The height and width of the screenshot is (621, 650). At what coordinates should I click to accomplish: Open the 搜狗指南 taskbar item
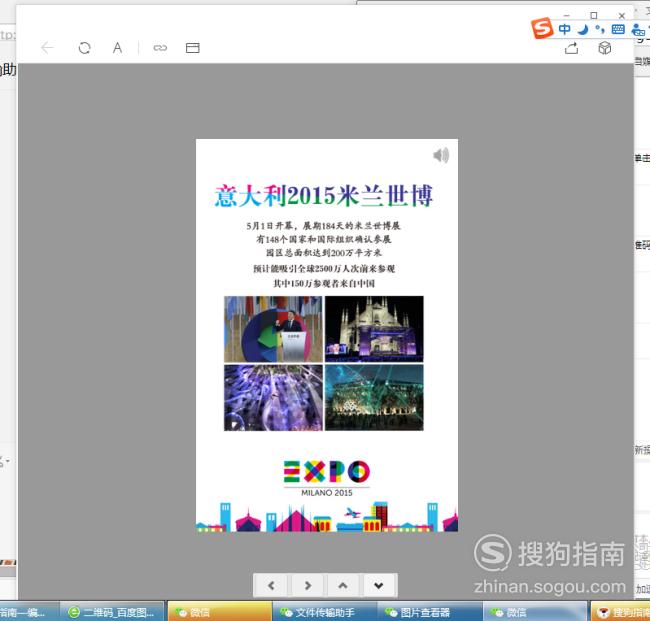point(621,612)
